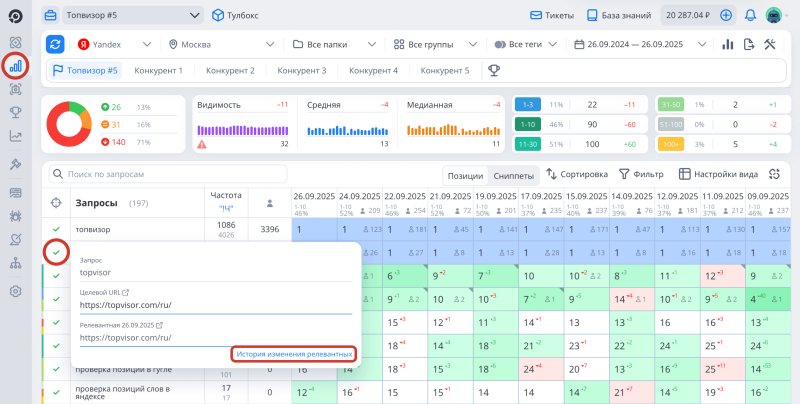Image resolution: width=800 pixels, height=404 pixels.
Task: Click the blue 1-3 range label
Action: coord(528,105)
